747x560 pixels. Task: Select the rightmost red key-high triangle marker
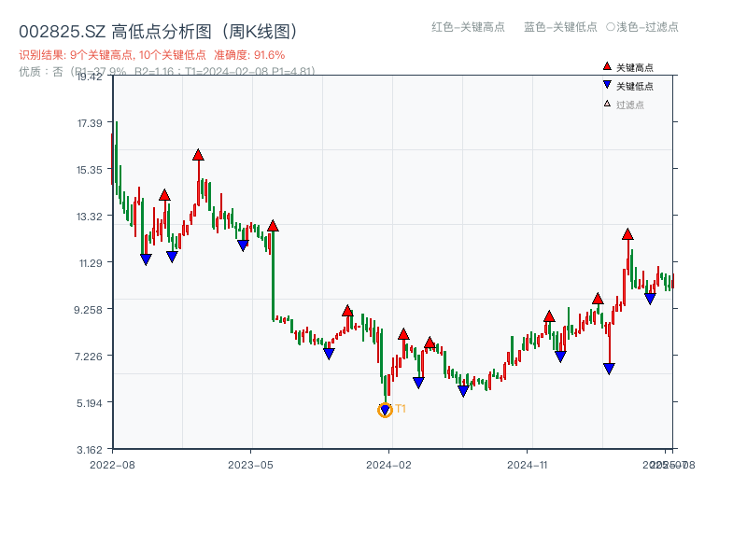click(x=627, y=233)
